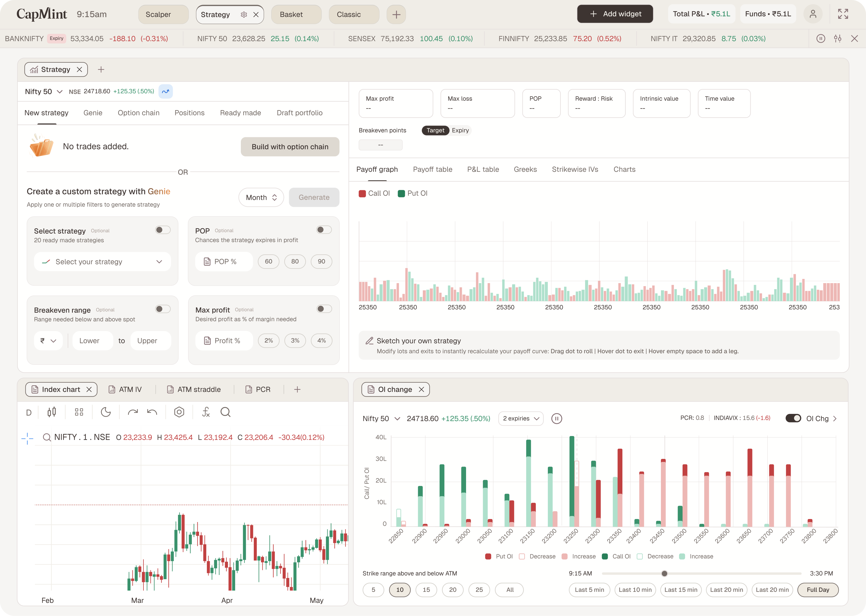Open OI Chg arrow chevron
866x616 pixels.
point(834,419)
